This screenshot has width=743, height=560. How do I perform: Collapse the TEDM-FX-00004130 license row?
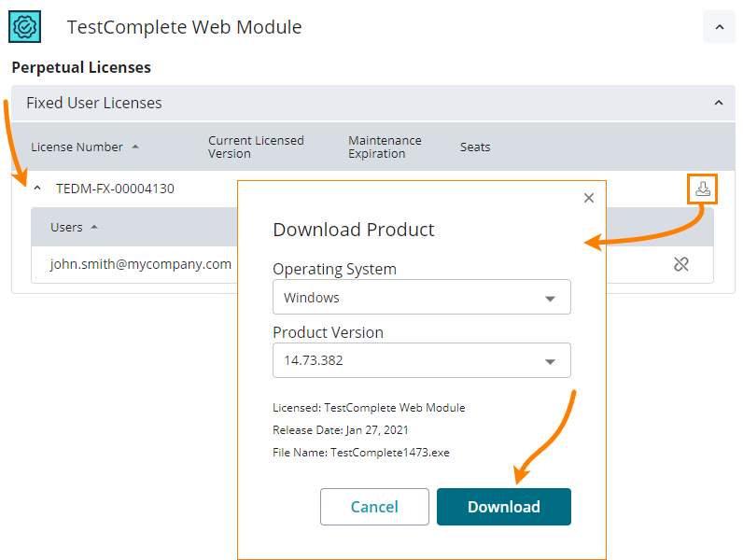(x=37, y=189)
